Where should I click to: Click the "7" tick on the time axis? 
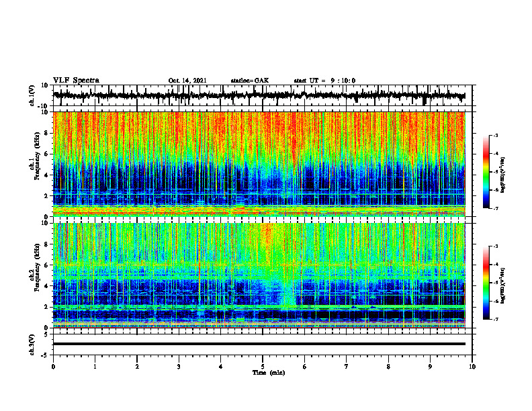tap(347, 367)
